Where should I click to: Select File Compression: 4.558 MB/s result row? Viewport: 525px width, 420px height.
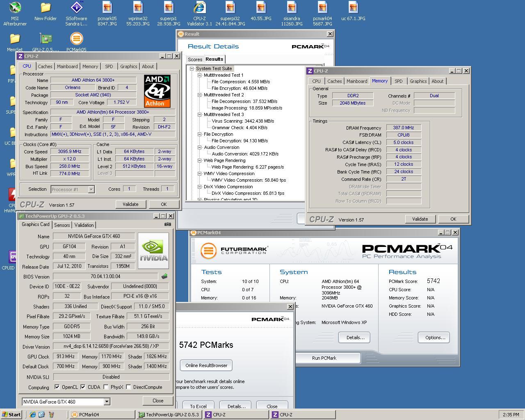tap(241, 82)
